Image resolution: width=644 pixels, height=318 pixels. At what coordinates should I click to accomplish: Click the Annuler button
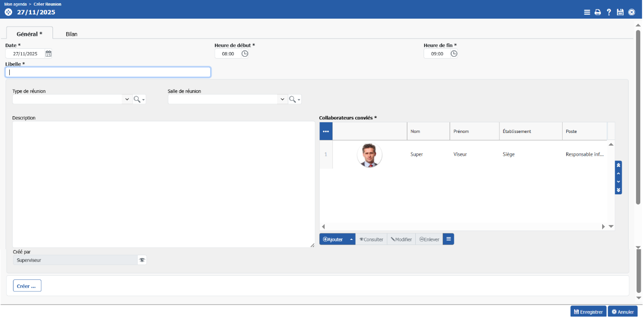(622, 312)
